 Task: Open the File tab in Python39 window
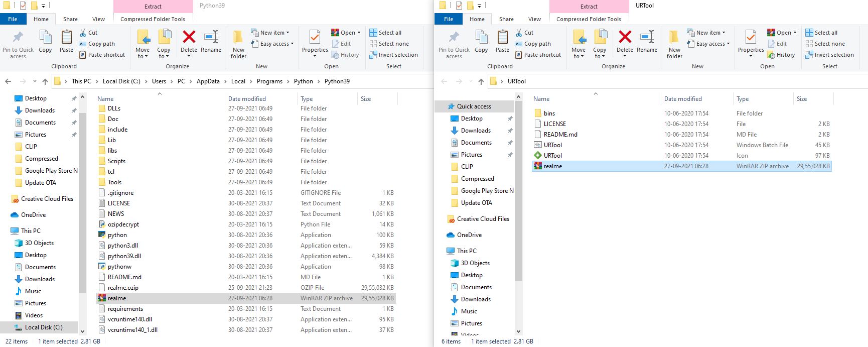[13, 19]
